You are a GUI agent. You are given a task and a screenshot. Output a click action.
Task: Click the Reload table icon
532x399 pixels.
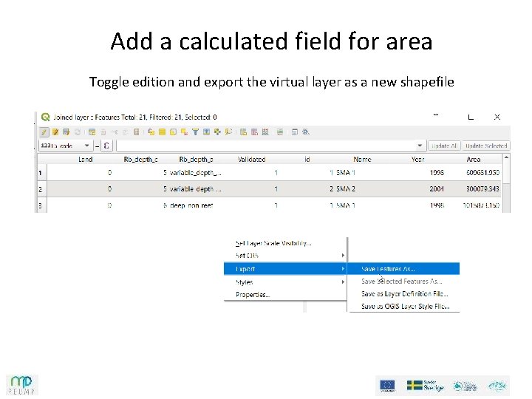click(x=78, y=132)
